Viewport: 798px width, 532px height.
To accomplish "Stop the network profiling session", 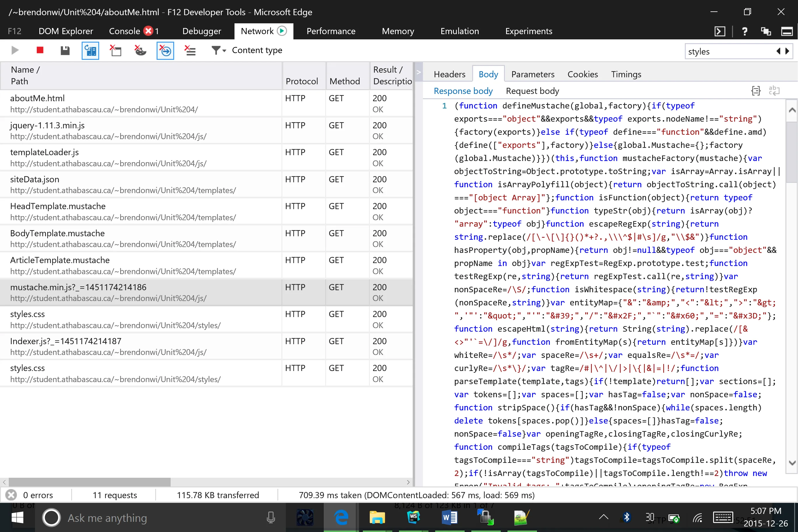I will 40,50.
